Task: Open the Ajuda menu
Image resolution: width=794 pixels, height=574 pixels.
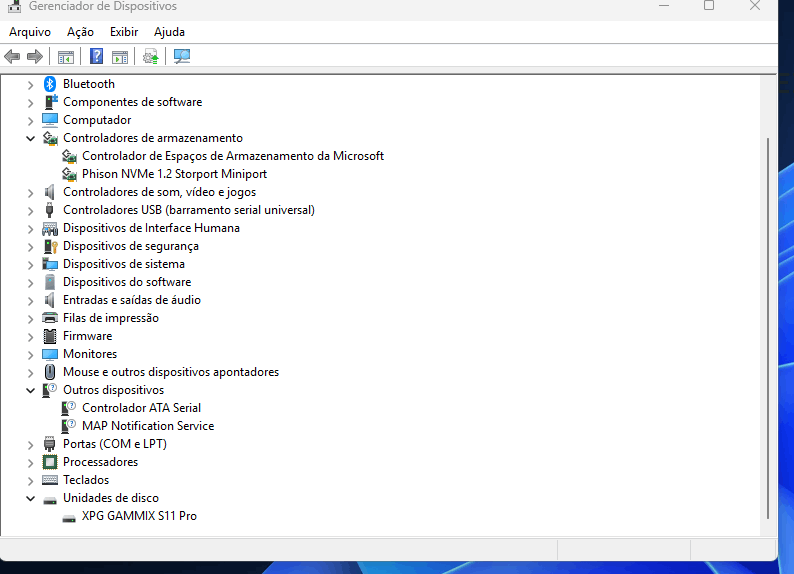Action: [169, 32]
